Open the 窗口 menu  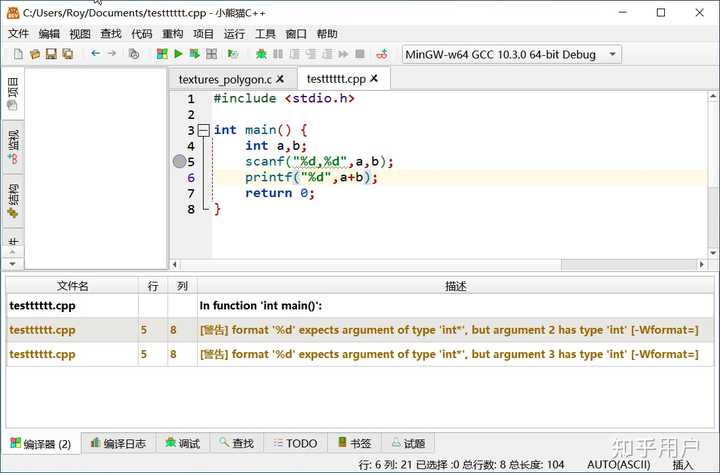pyautogui.click(x=296, y=34)
